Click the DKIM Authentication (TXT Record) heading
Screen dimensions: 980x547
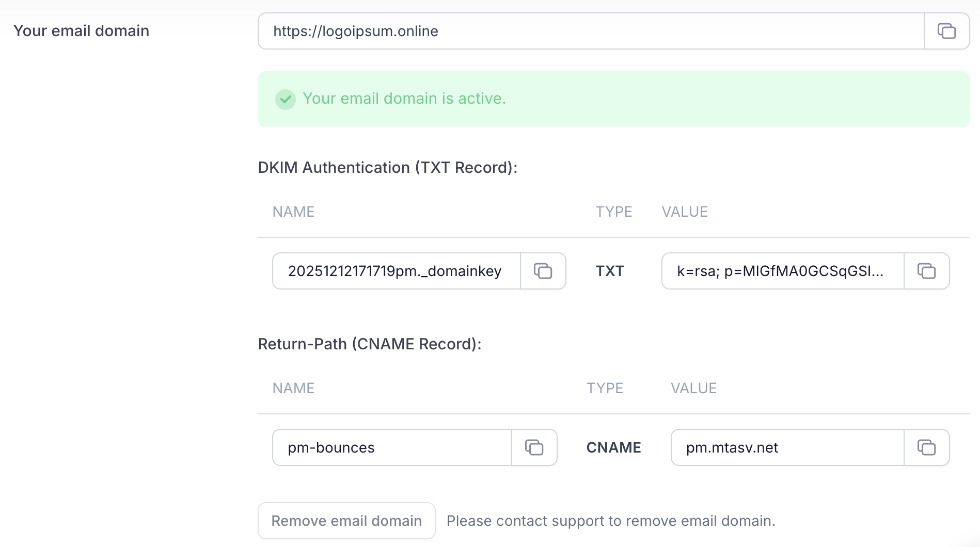click(x=387, y=168)
